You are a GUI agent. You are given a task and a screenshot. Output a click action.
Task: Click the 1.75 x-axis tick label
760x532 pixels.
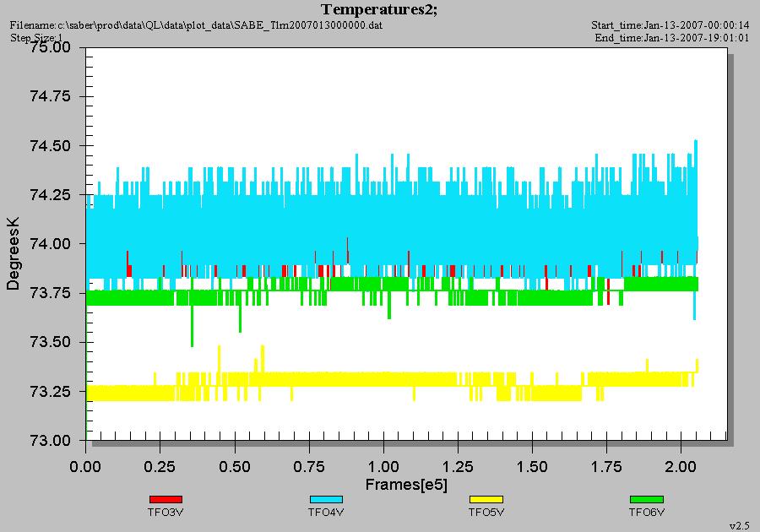[606, 467]
